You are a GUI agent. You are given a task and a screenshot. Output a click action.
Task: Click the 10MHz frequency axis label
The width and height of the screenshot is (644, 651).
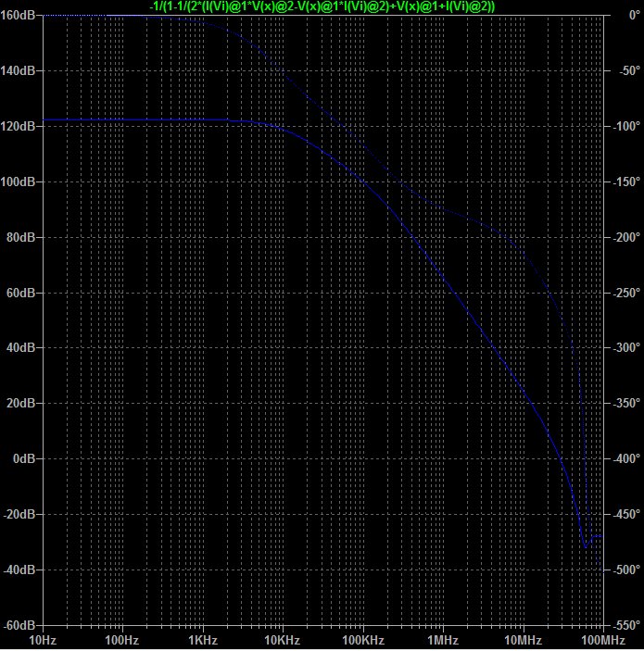[x=524, y=640]
